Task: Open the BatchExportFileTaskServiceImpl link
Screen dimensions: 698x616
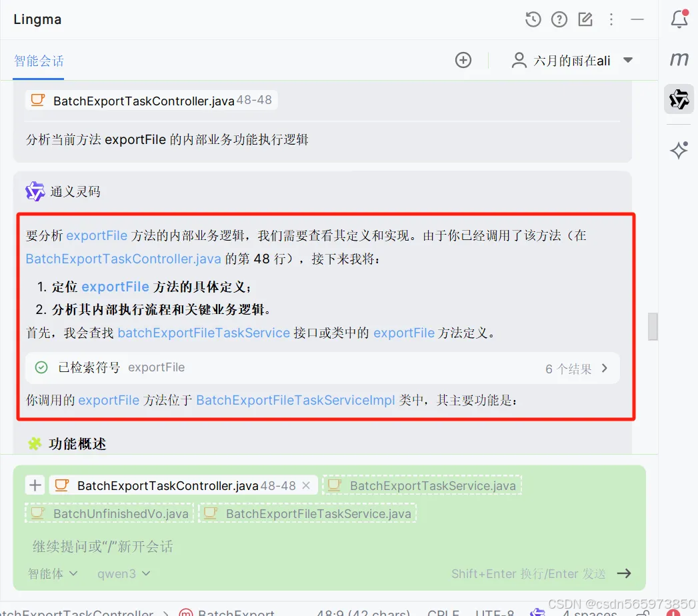Action: pos(295,400)
